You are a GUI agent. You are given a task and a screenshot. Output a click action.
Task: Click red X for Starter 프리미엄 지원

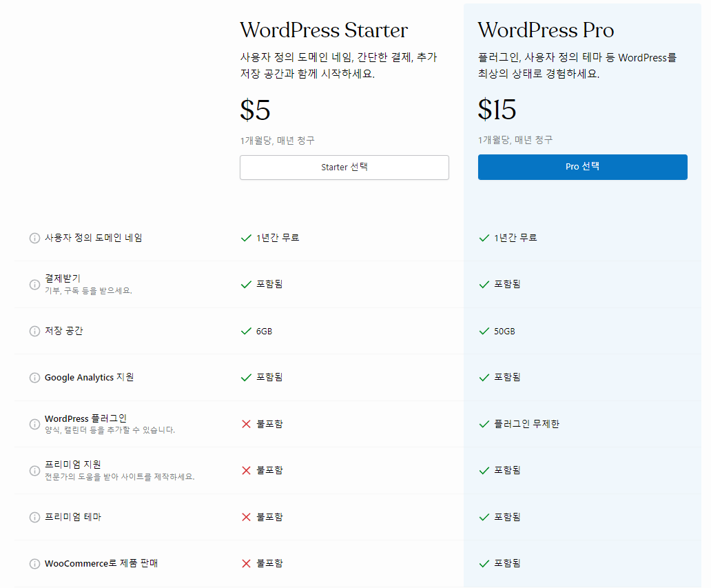point(246,471)
